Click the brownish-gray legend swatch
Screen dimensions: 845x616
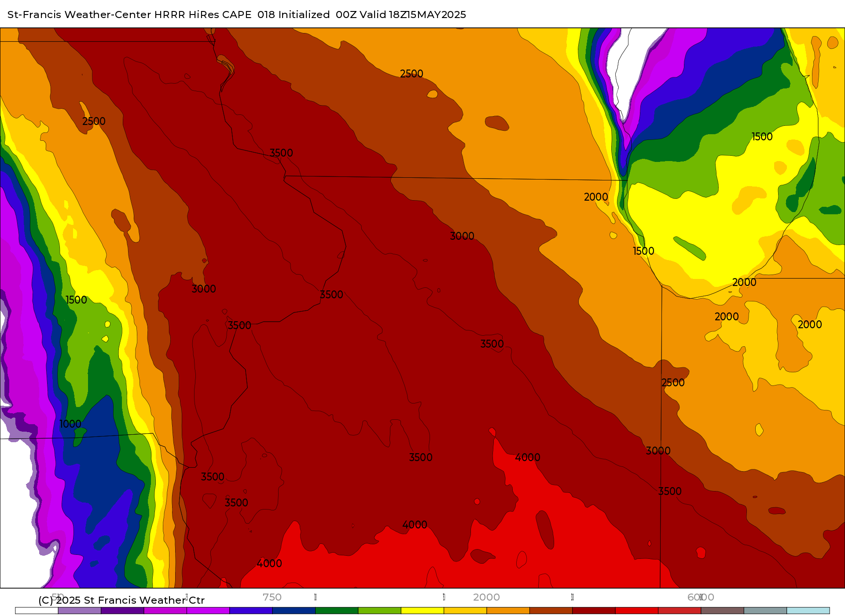tap(722, 611)
